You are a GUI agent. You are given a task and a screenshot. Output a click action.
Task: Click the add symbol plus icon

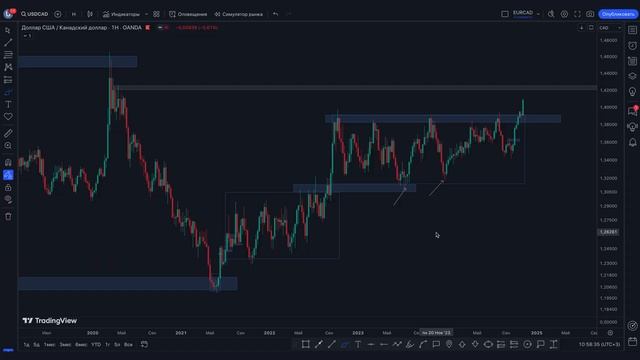(58, 14)
